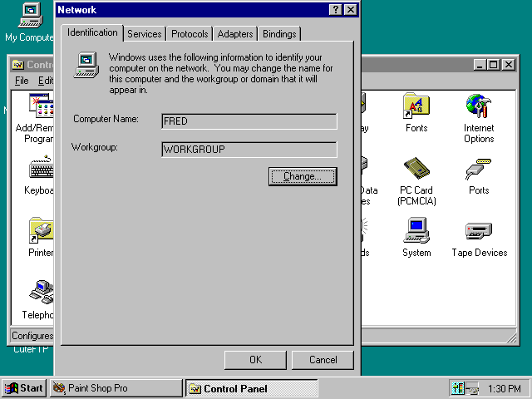Switch to Paint Shop Pro taskbar button
This screenshot has width=532, height=399.
(116, 388)
